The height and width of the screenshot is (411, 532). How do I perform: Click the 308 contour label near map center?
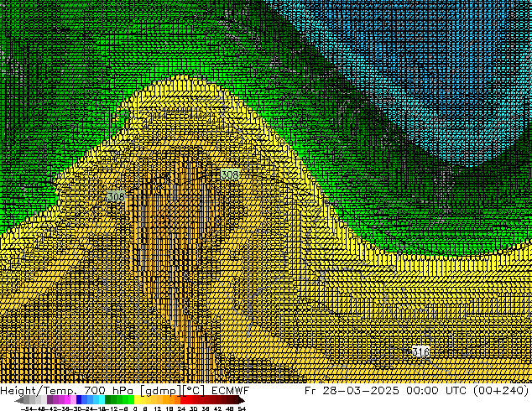pyautogui.click(x=230, y=174)
